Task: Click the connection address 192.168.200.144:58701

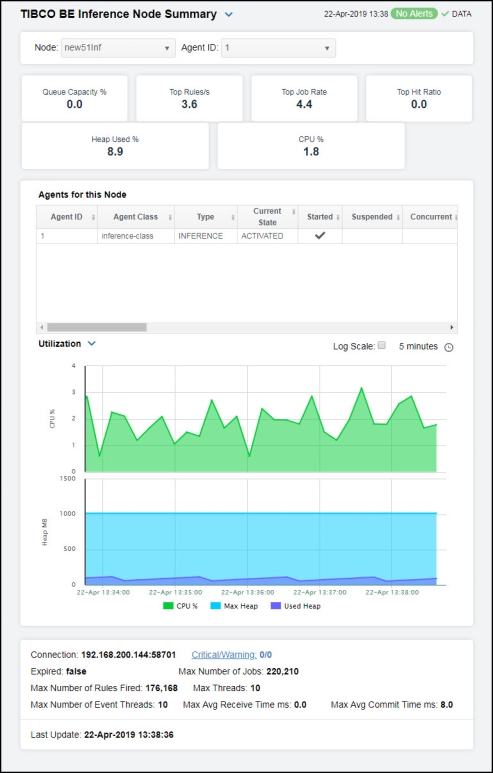Action: [x=128, y=655]
